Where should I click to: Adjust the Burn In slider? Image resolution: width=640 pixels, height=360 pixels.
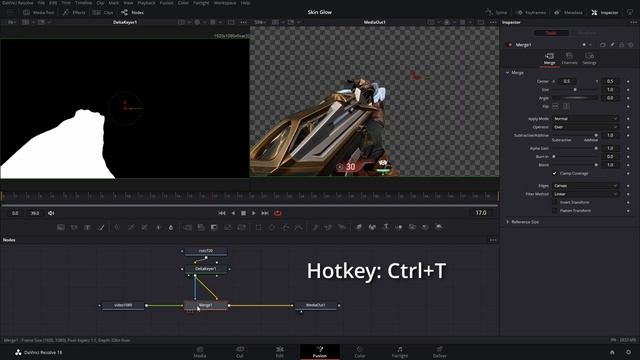575,157
